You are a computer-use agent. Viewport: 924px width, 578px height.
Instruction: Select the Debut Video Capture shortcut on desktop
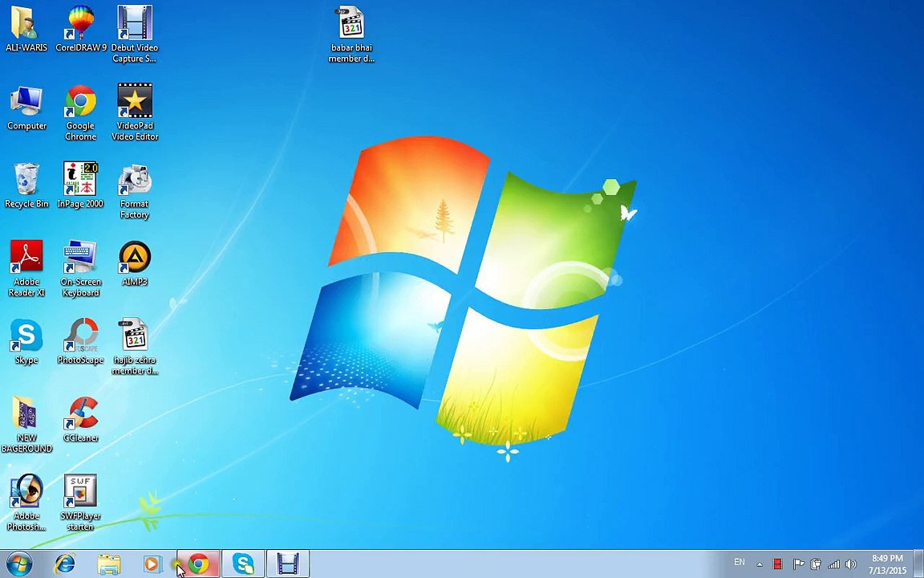(x=135, y=34)
